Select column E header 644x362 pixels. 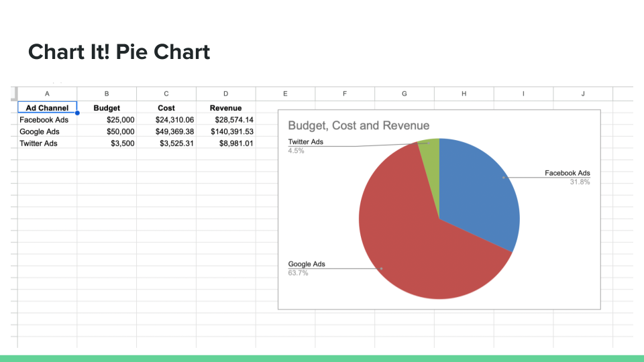click(286, 94)
